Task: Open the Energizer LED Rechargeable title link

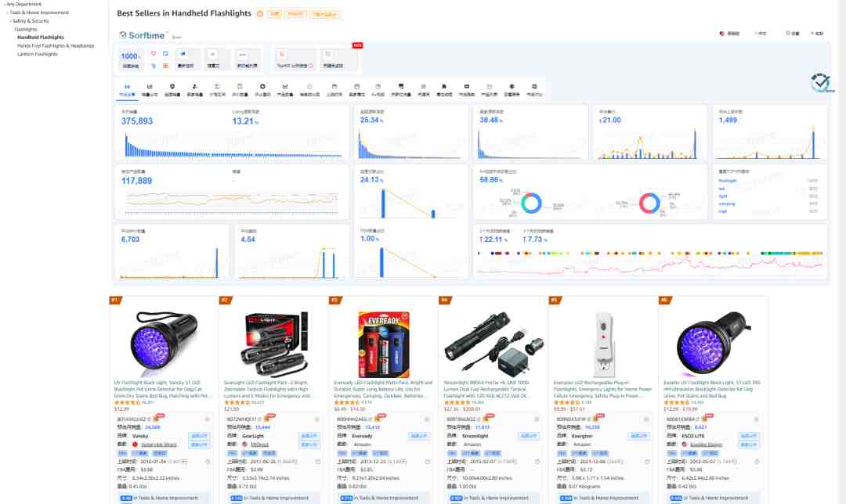Action: click(602, 389)
